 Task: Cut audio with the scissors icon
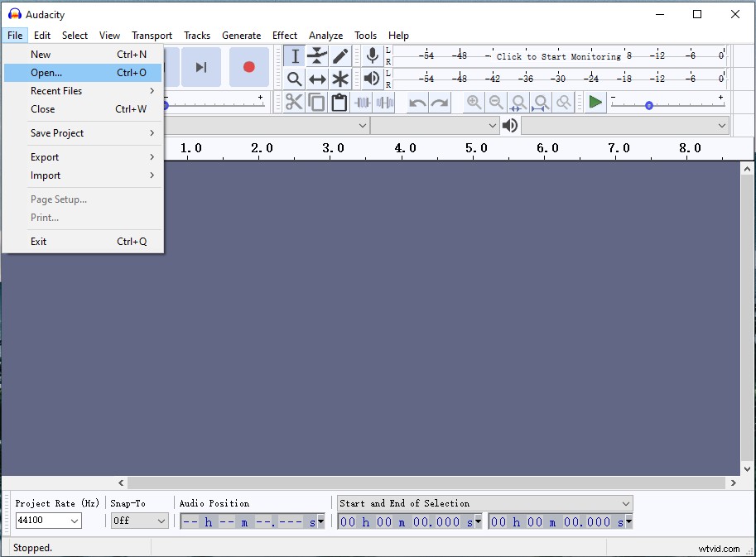click(x=294, y=102)
